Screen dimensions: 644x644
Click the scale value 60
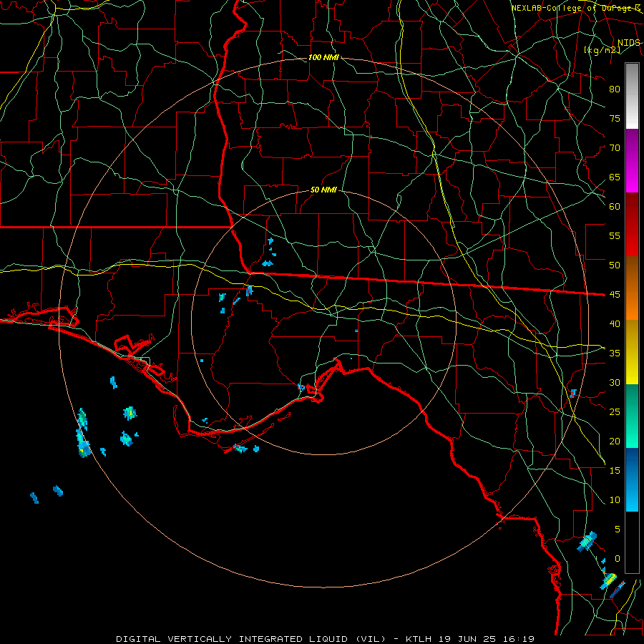click(x=615, y=207)
